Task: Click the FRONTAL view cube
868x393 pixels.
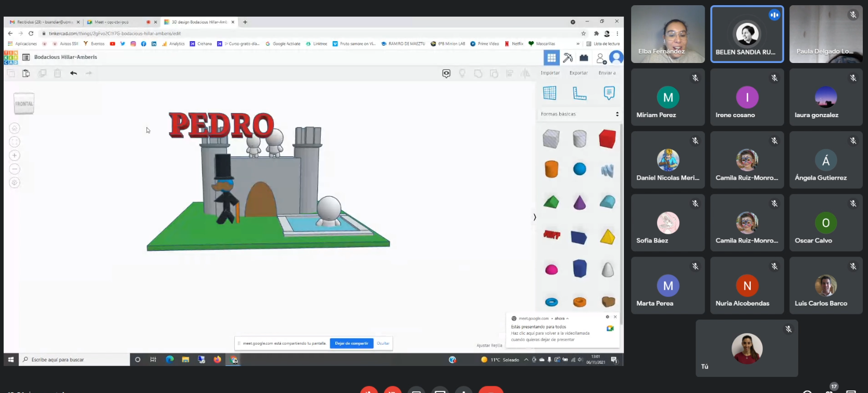Action: click(x=24, y=104)
